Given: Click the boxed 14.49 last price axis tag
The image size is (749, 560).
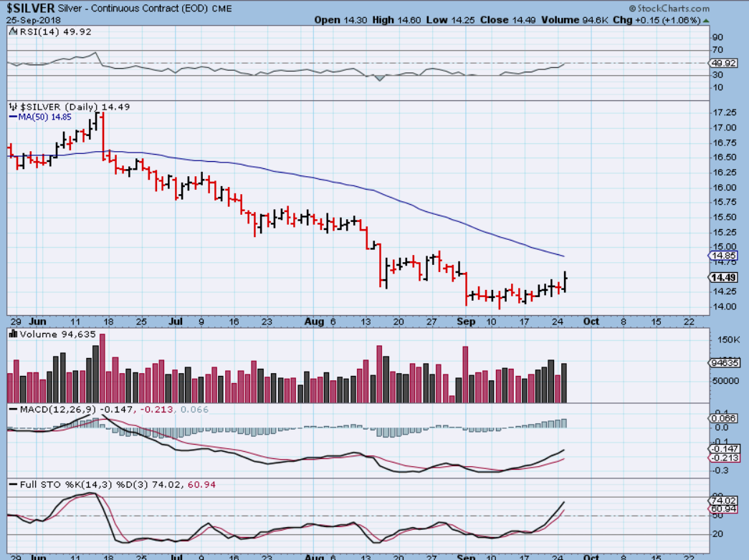Looking at the screenshot, I should coord(724,277).
